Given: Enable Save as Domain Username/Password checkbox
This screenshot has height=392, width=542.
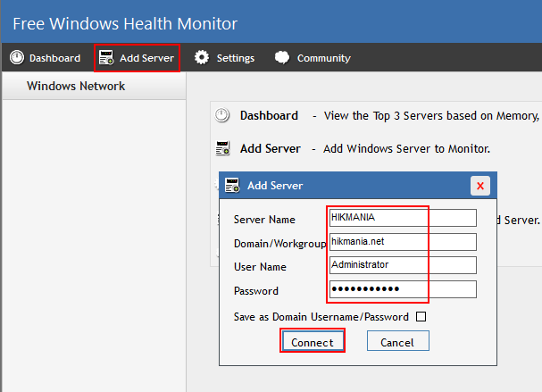Looking at the screenshot, I should coord(421,316).
